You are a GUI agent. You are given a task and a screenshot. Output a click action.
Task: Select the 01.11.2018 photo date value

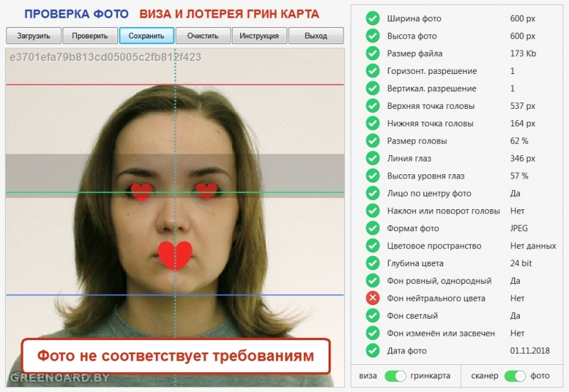click(x=530, y=351)
